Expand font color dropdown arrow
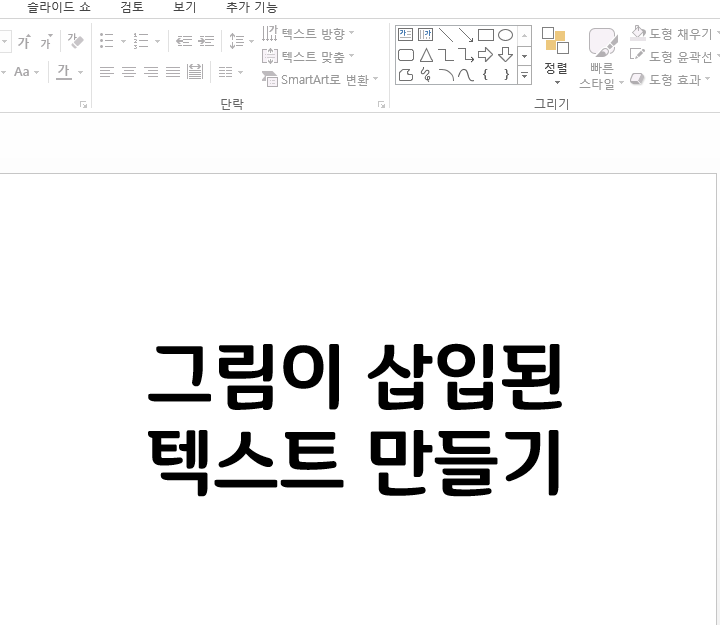 coord(81,73)
